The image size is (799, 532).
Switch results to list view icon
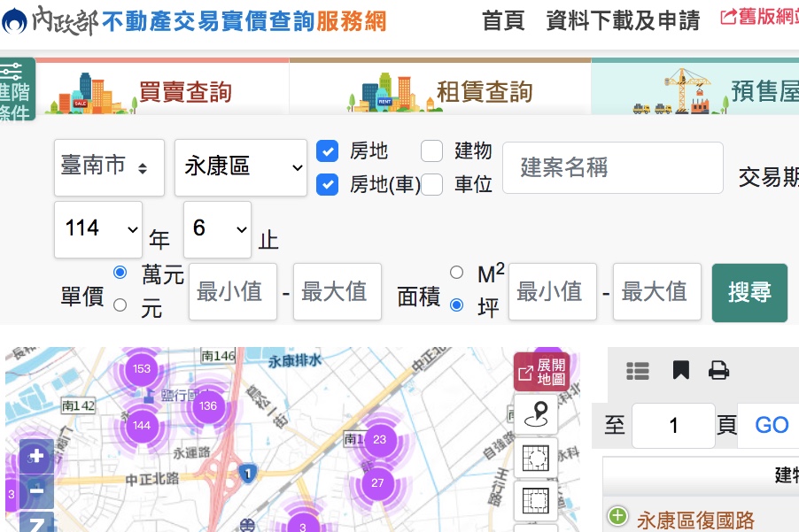(638, 371)
